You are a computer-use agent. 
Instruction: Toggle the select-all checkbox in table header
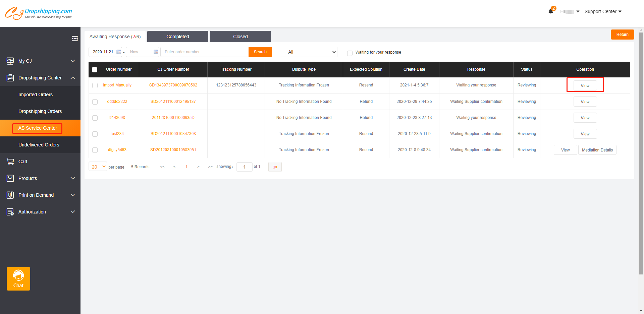[95, 70]
